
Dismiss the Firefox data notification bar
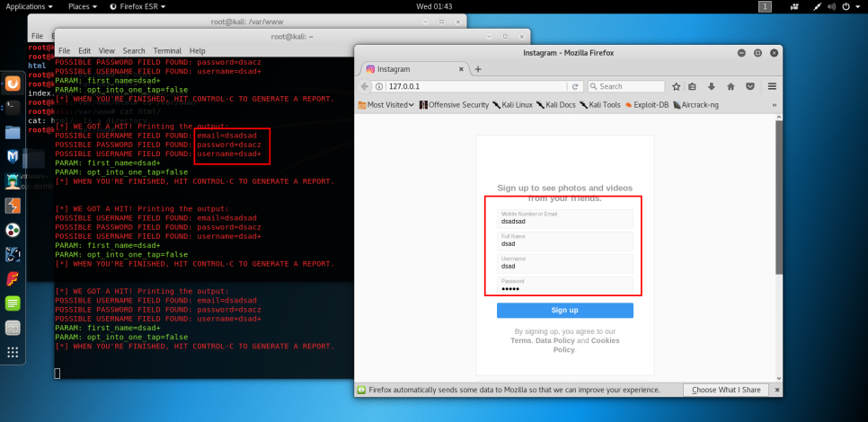click(776, 390)
